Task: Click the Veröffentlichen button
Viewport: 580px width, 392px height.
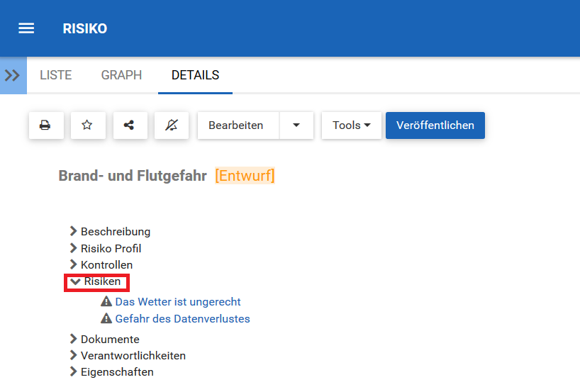Action: (435, 125)
